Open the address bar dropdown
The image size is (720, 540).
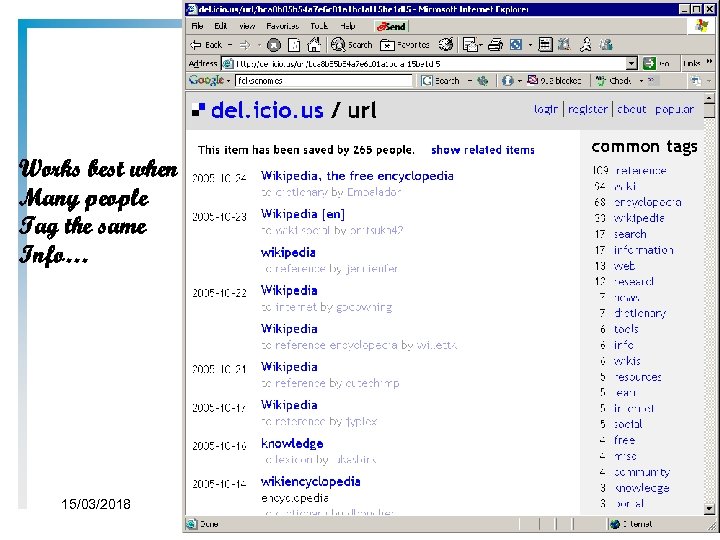(x=632, y=63)
